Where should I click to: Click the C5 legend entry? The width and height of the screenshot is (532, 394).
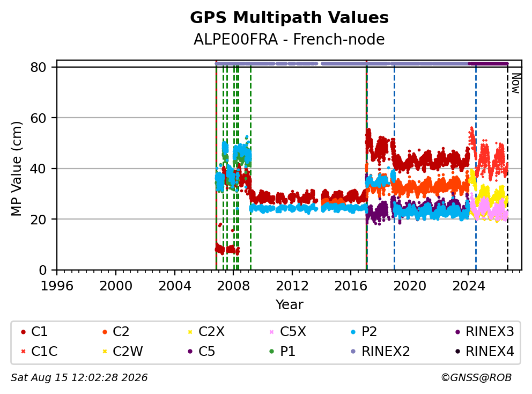pyautogui.click(x=201, y=351)
